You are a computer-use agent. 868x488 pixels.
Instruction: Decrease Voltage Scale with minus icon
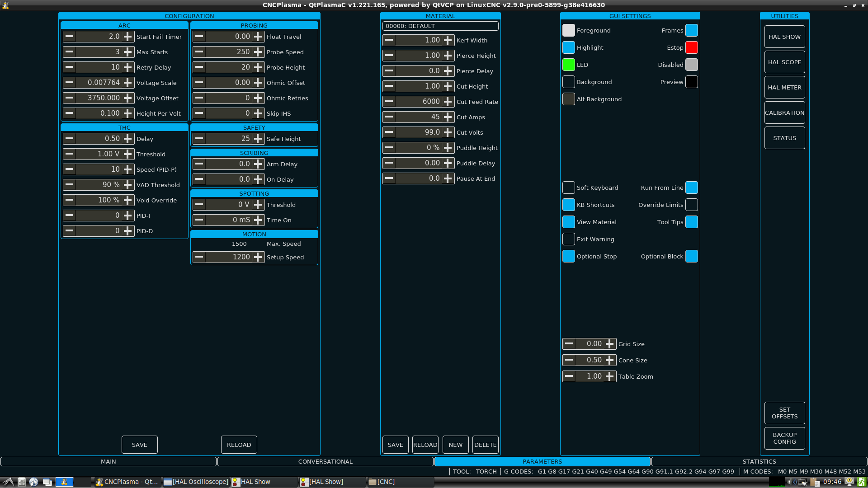(69, 83)
